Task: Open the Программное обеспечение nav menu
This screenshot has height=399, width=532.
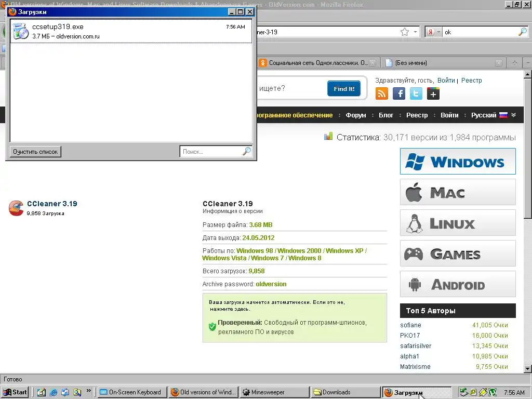Action: [295, 115]
